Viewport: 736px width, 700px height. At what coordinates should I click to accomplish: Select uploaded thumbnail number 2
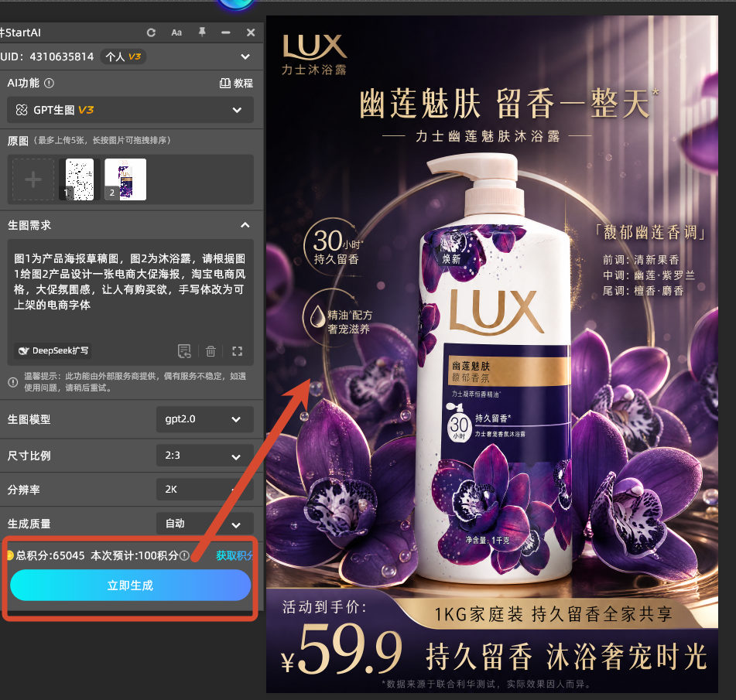[x=125, y=179]
